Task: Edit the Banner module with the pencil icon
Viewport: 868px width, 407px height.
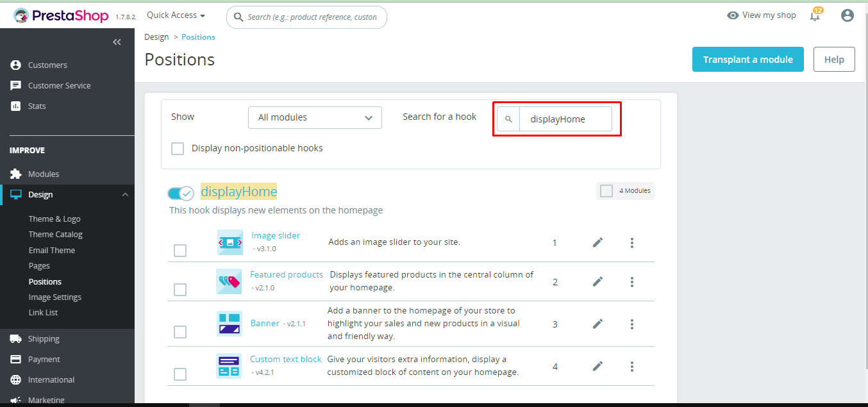Action: pyautogui.click(x=597, y=324)
